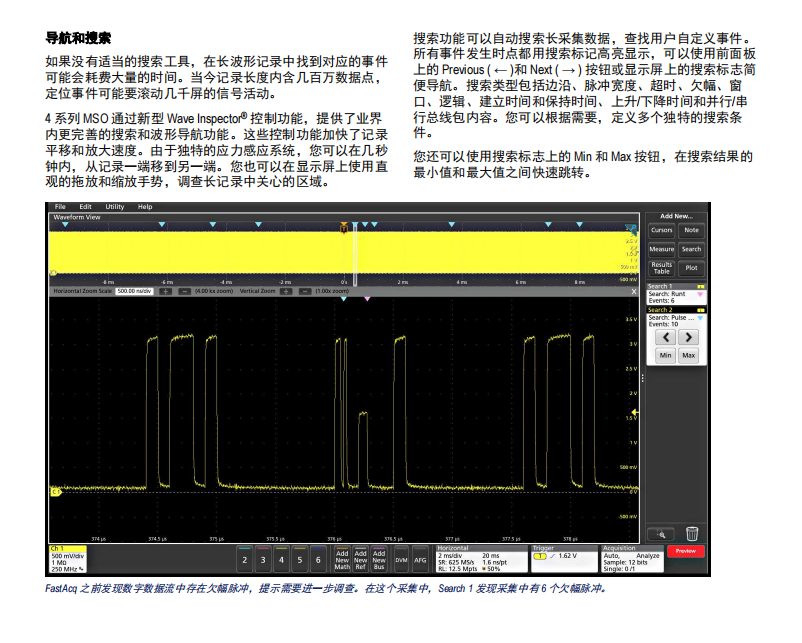Click the orange trigger position marker T

pos(344,228)
